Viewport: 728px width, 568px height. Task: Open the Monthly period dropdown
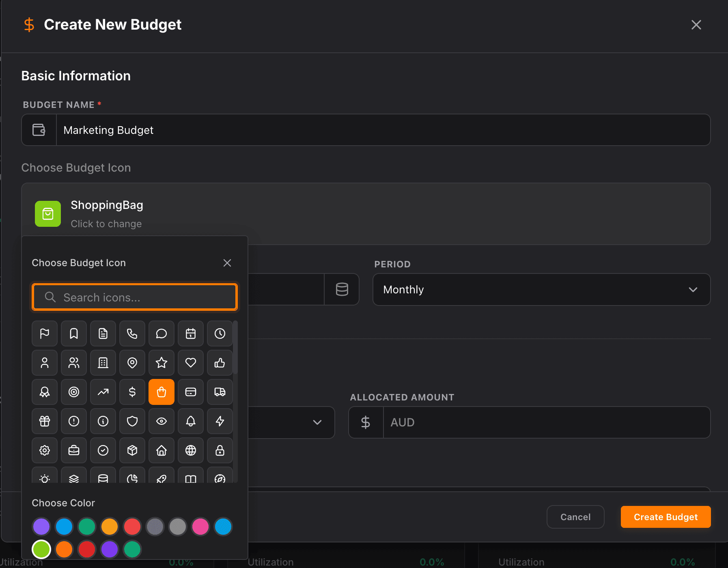[x=541, y=290]
